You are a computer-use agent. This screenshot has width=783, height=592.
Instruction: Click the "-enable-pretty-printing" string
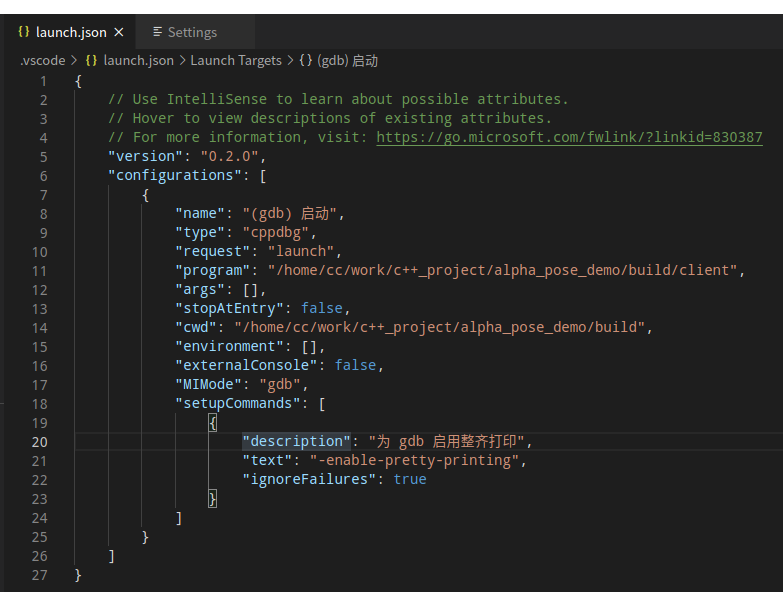(414, 460)
